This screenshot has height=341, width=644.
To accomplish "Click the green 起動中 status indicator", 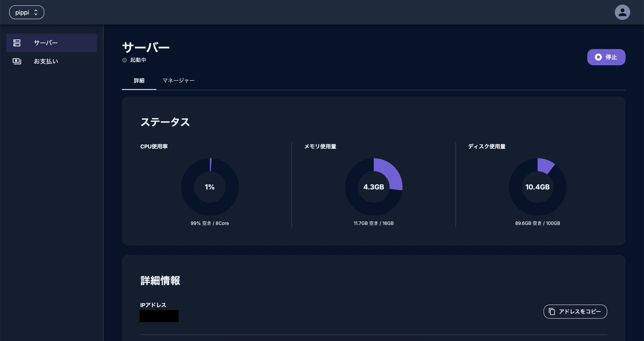I will tap(125, 60).
